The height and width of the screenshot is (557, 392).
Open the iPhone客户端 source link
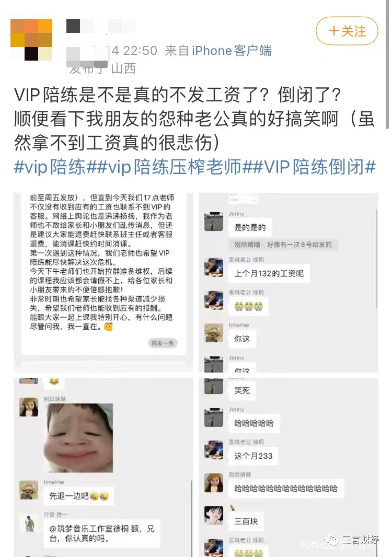tap(232, 51)
